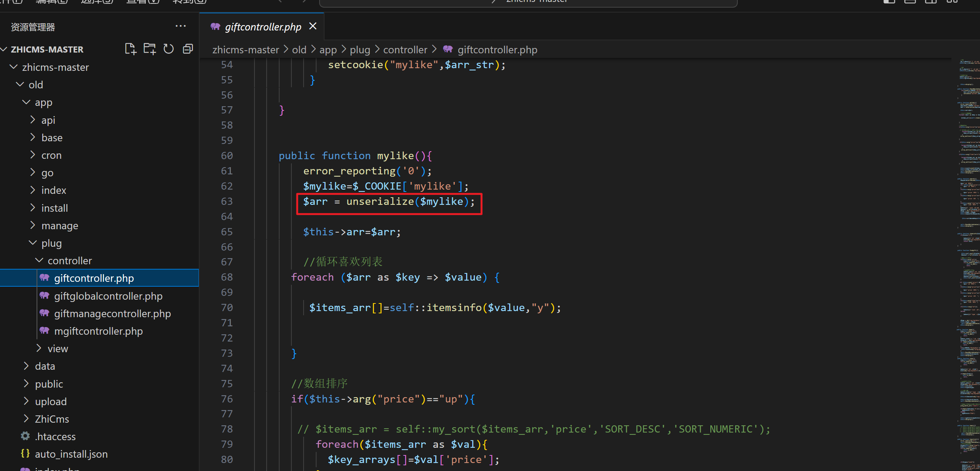Screen dimensions: 980x471
Task: Collapse the ZHICMS-MASTER root section
Action: [x=4, y=49]
